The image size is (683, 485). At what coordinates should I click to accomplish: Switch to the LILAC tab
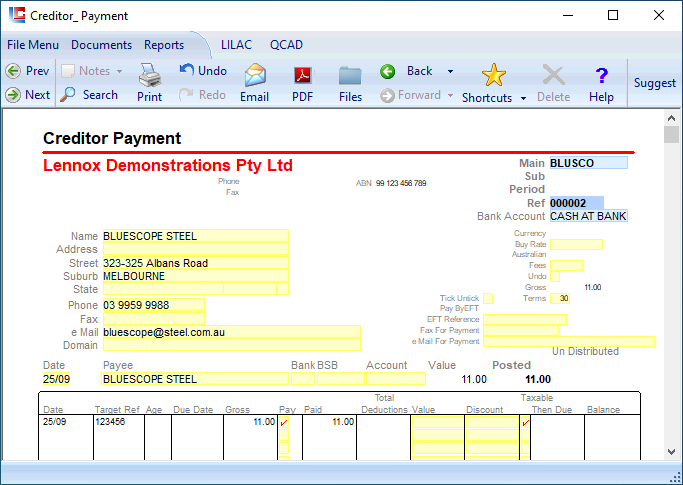coord(237,45)
